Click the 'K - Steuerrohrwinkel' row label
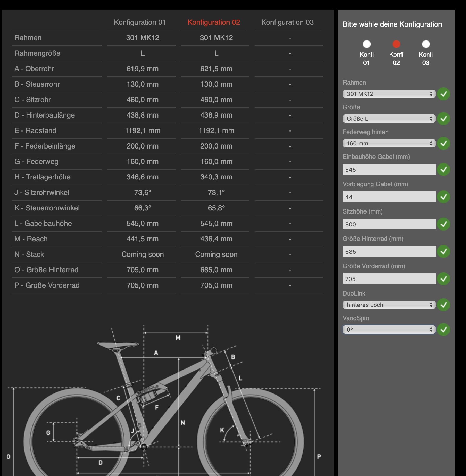Screen dimensions: 466x476 (47, 208)
